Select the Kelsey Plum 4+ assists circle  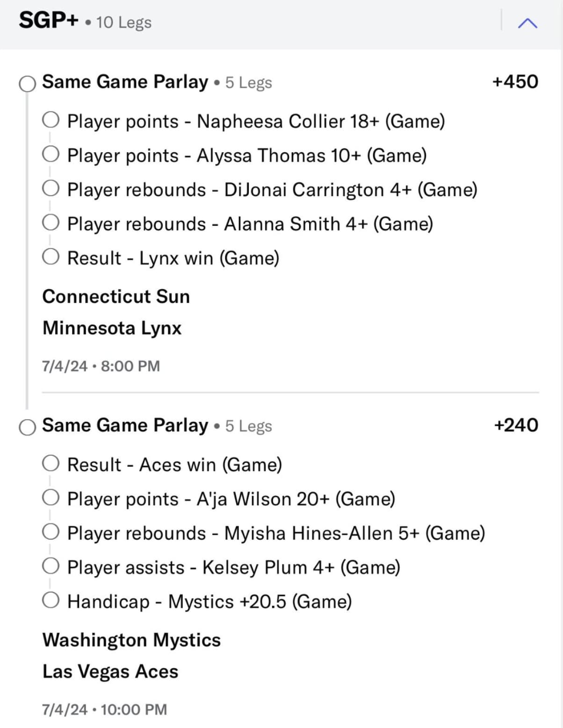click(51, 566)
